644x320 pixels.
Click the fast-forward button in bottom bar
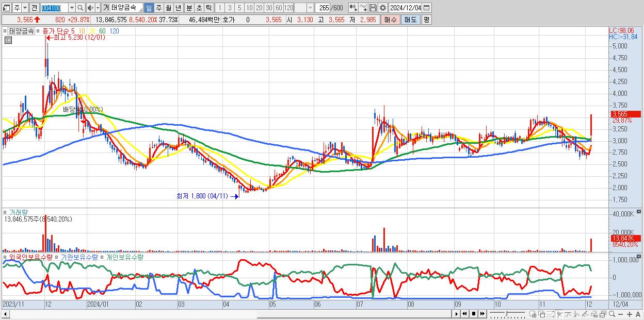pos(482,314)
